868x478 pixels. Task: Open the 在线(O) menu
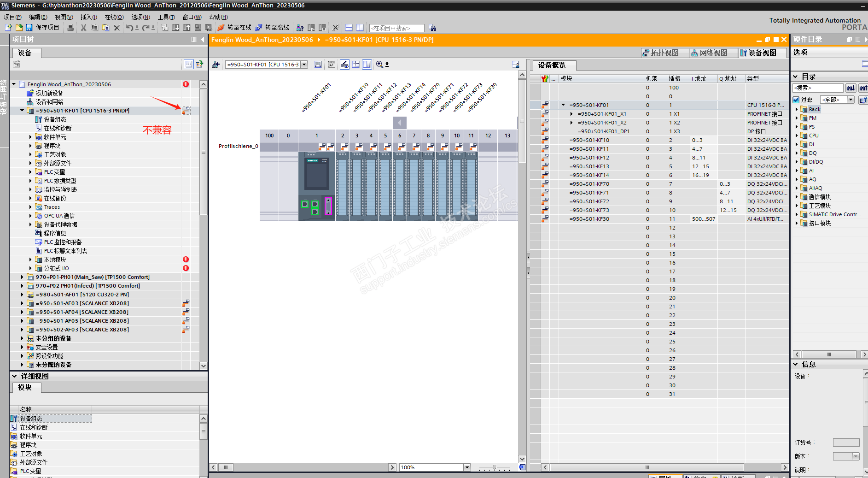pos(114,17)
